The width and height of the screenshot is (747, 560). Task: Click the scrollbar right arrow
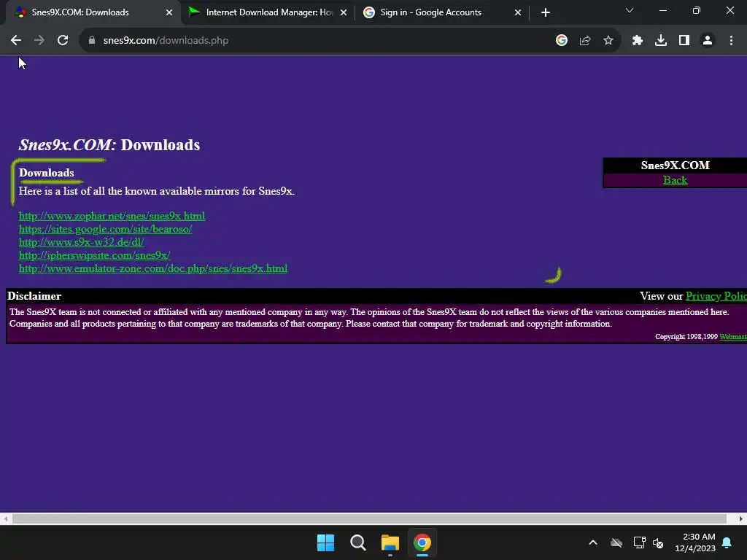(741, 518)
